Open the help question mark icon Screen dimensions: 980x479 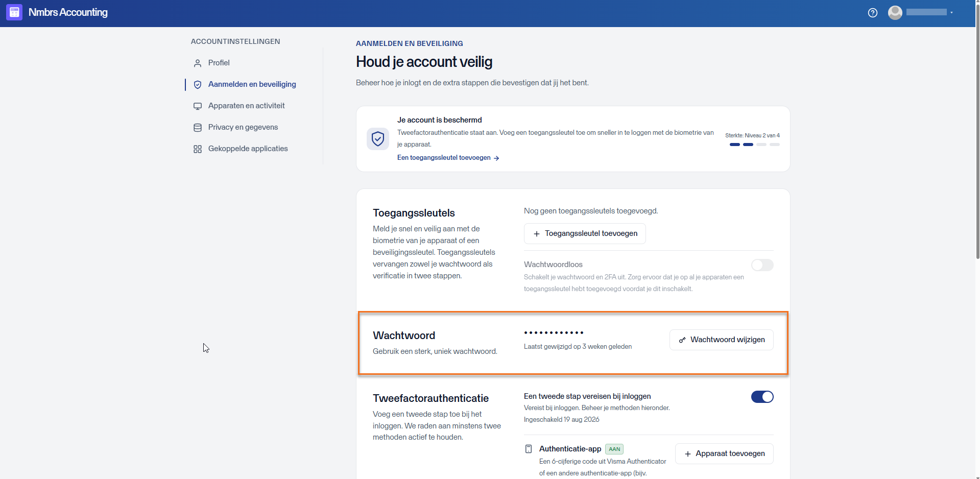(873, 13)
